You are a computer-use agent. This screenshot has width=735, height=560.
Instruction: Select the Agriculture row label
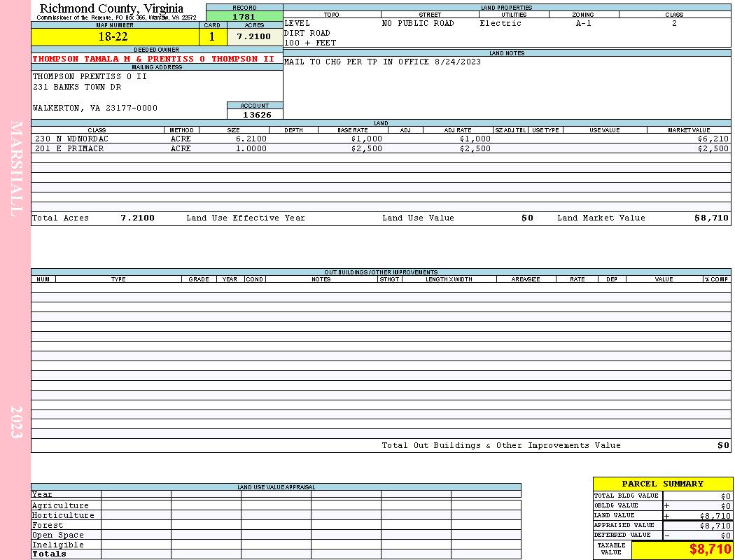60,505
